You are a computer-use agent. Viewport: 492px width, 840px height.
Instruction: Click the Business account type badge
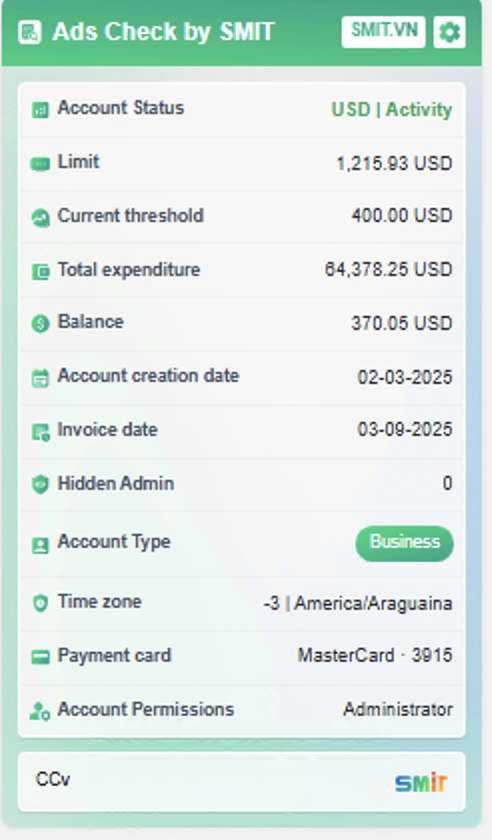[405, 543]
